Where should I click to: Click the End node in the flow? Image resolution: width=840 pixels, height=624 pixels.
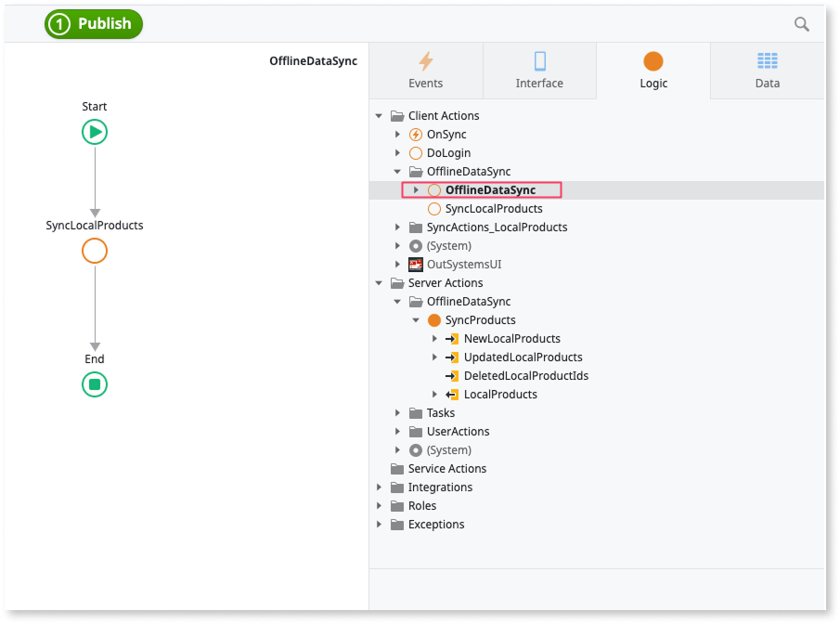[x=94, y=383]
